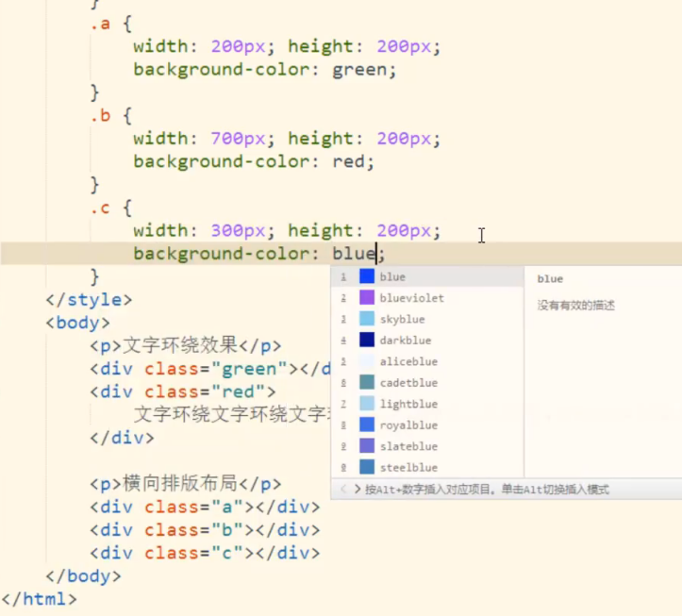Image resolution: width=682 pixels, height=616 pixels.
Task: Click the closing </style> tag
Action: (x=90, y=300)
